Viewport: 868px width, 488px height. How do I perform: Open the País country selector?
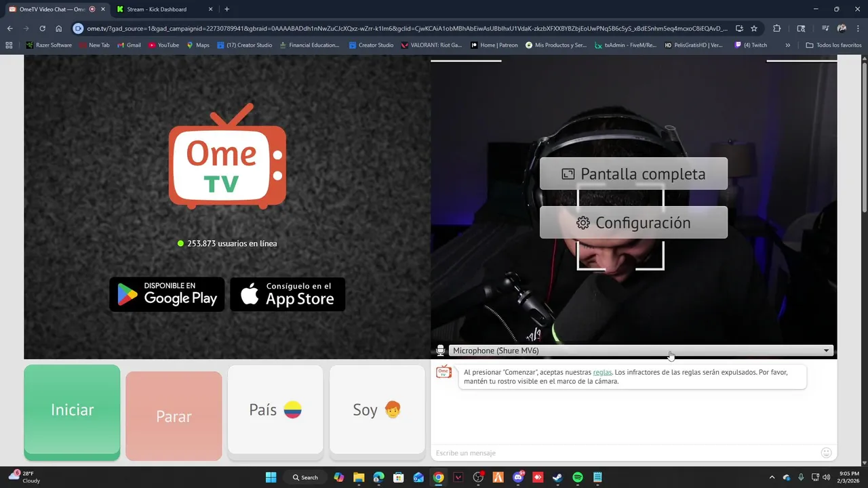(x=275, y=409)
